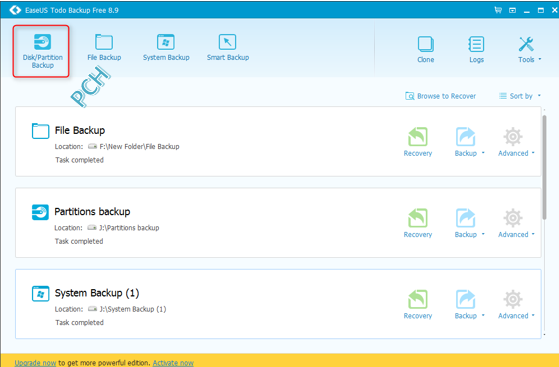Viewport: 559px width, 367px height.
Task: Click the Partitions backup disk icon
Action: pos(40,212)
